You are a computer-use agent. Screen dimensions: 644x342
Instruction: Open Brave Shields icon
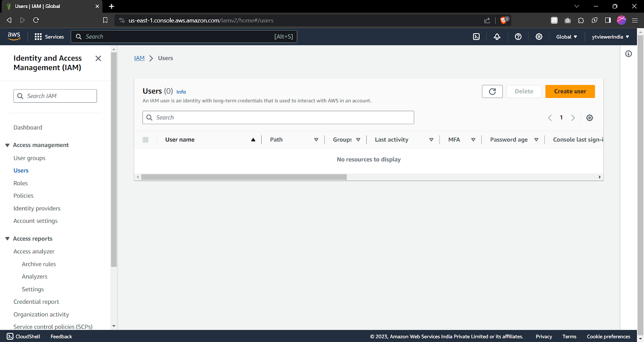click(504, 20)
